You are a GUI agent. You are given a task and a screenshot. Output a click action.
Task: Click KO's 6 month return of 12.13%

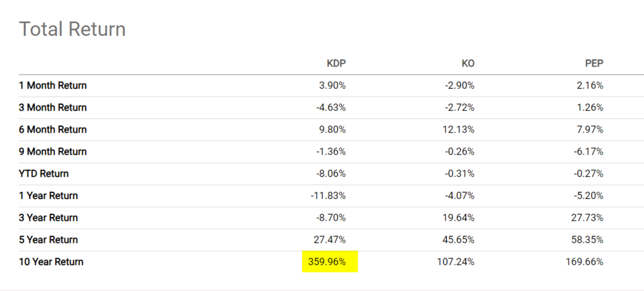click(x=460, y=129)
